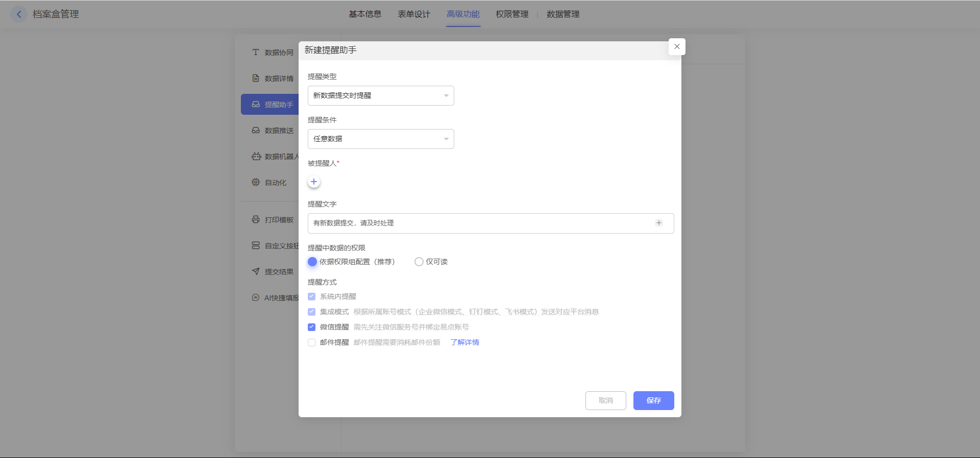The image size is (980, 458).
Task: Click the back arrow beside 档案盒管理
Action: [x=19, y=14]
